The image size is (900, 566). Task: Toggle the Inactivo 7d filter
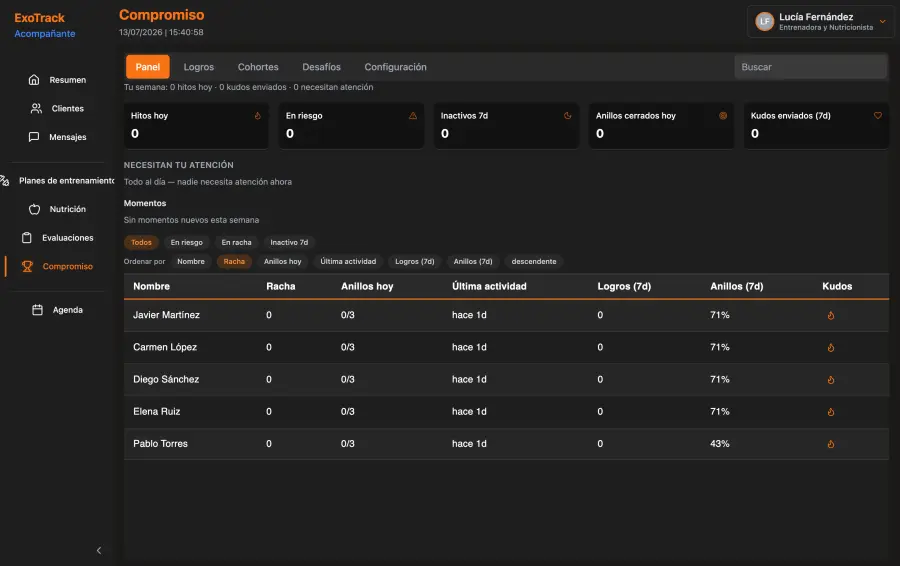pos(289,242)
